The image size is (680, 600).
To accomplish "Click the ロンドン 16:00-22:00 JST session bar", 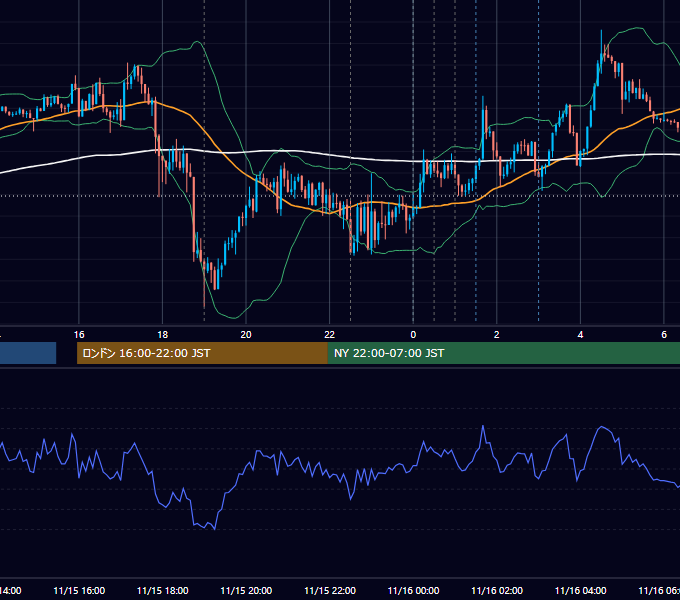I will pyautogui.click(x=202, y=353).
